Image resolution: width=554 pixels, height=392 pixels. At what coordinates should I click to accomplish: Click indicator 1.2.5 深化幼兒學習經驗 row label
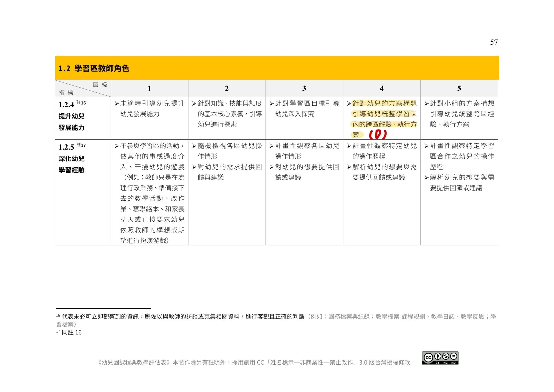tap(72, 159)
